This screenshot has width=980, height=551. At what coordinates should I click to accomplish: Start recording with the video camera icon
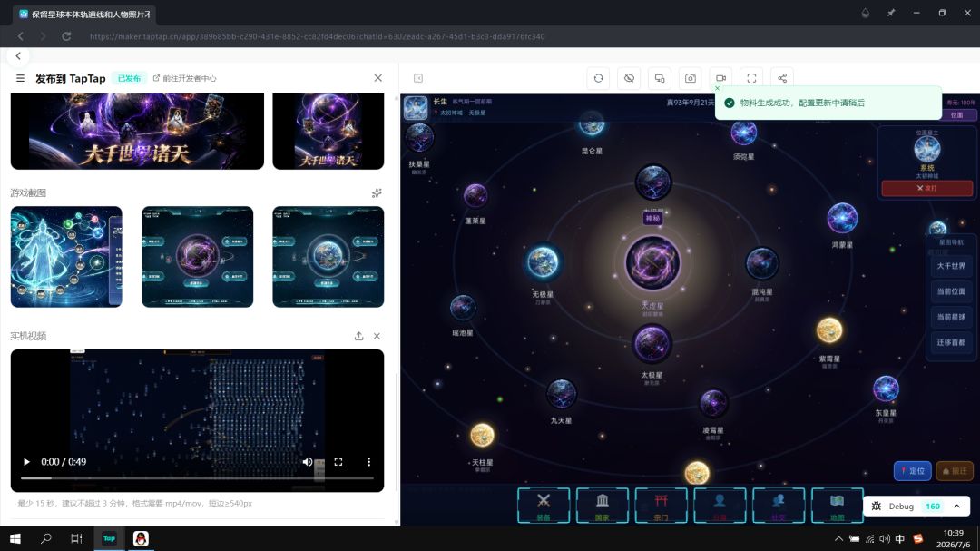tap(720, 78)
